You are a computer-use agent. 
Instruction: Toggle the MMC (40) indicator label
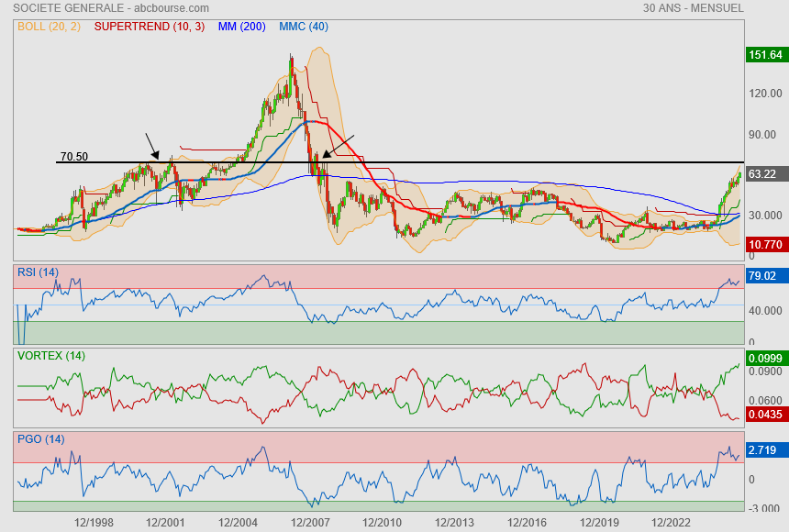(306, 27)
